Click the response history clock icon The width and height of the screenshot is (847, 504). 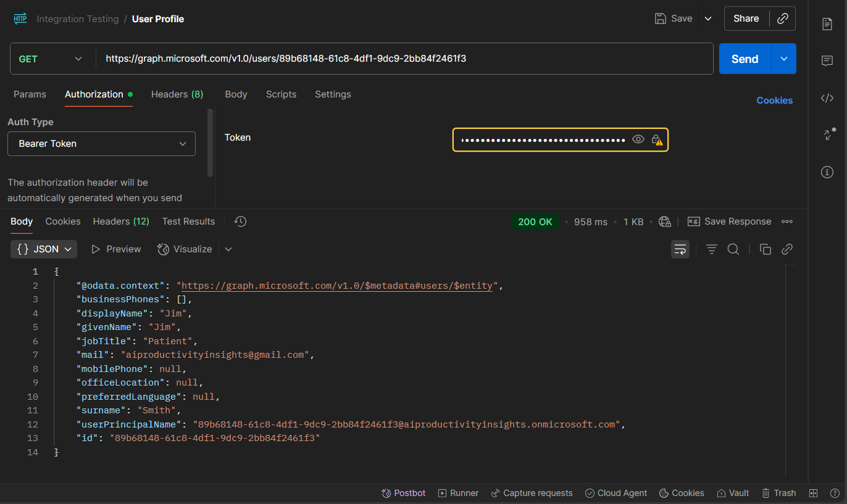(241, 221)
